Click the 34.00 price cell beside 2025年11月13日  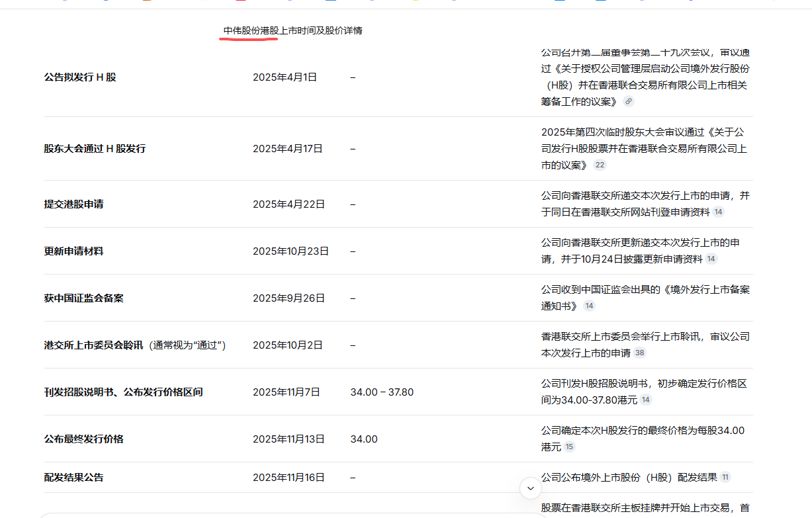[x=364, y=439]
